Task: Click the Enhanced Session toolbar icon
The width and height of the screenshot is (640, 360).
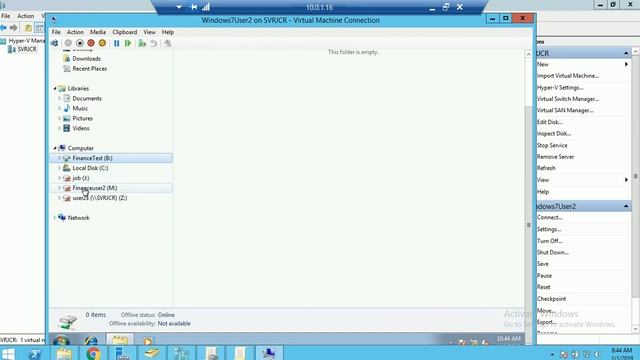Action: pos(167,43)
